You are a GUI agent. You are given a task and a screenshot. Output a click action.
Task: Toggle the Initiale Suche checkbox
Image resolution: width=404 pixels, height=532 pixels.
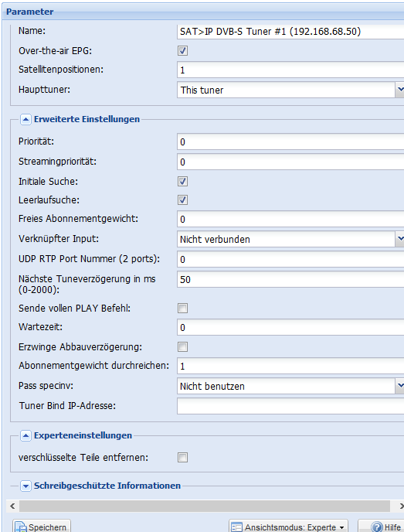tap(182, 182)
